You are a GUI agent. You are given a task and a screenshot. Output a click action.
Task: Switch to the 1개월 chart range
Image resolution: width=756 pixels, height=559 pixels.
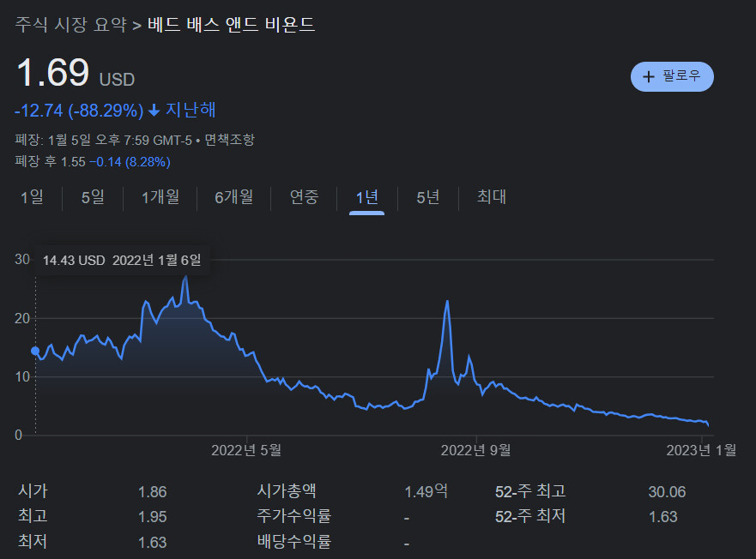click(x=160, y=197)
